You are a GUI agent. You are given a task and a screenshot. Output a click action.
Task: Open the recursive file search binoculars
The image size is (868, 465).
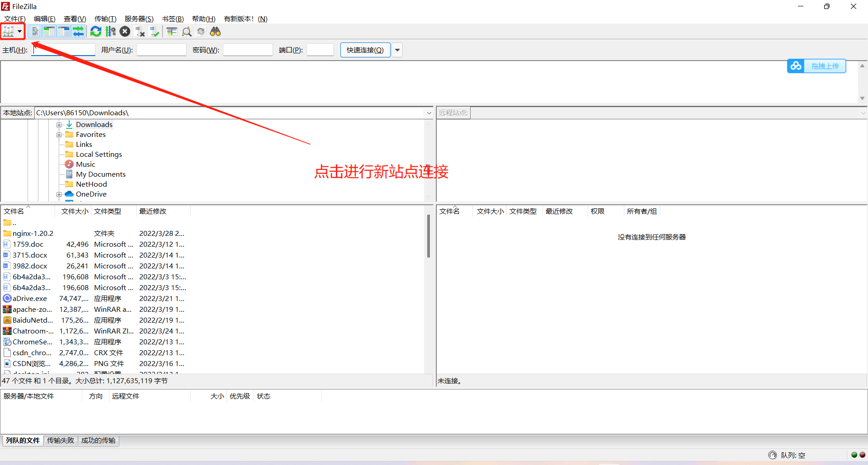click(x=216, y=32)
